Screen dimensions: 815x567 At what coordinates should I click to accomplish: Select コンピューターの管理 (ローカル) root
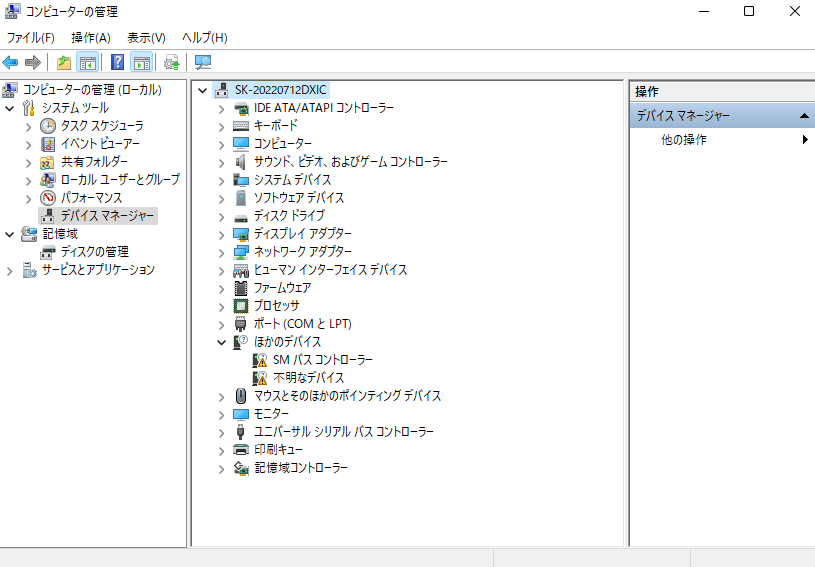point(92,90)
